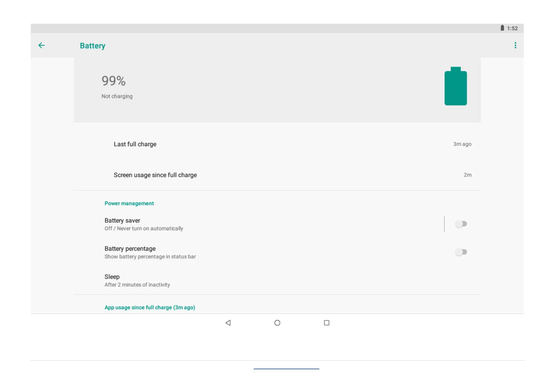
Task: Tap the Not charging status text
Action: pos(117,96)
